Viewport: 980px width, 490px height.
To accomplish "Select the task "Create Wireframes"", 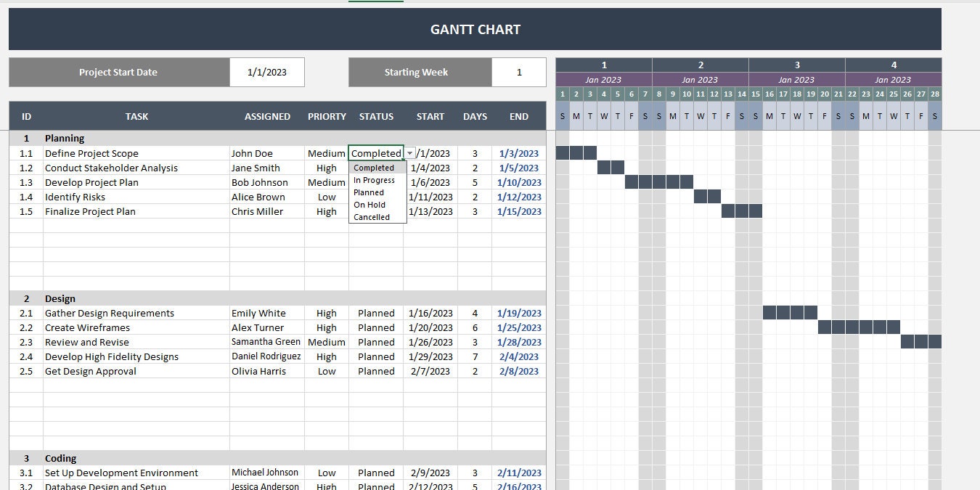I will [87, 327].
